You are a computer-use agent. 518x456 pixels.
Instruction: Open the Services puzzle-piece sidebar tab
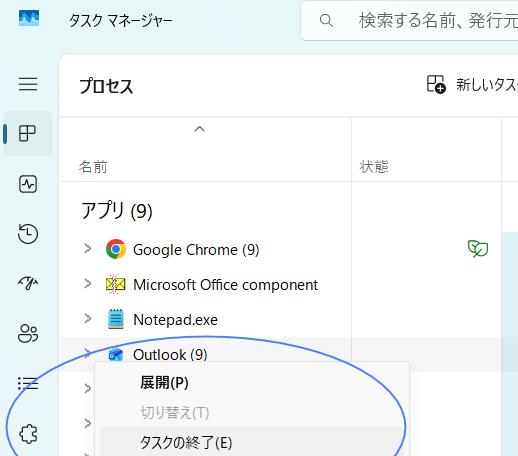[28, 434]
